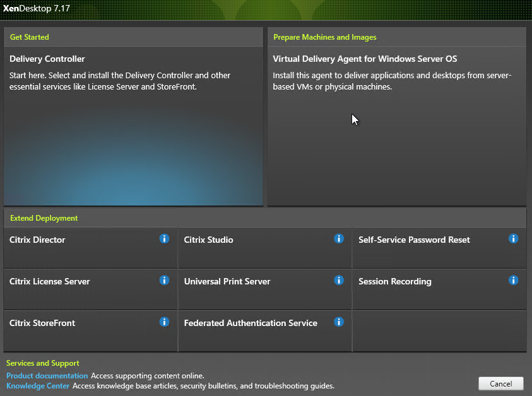Click info icon next to Citrix Studio
This screenshot has height=396, width=532.
(x=339, y=238)
